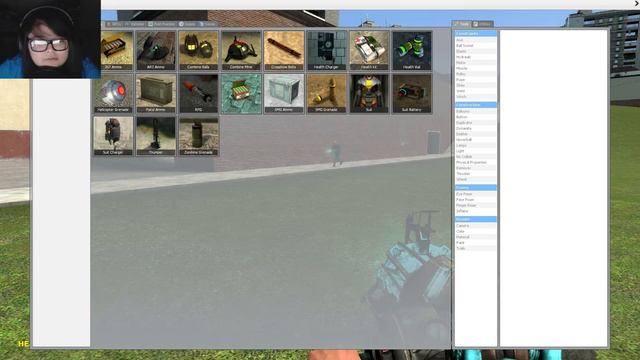This screenshot has width=640, height=360.
Task: Spawn the RPG round entity
Action: pyautogui.click(x=198, y=93)
